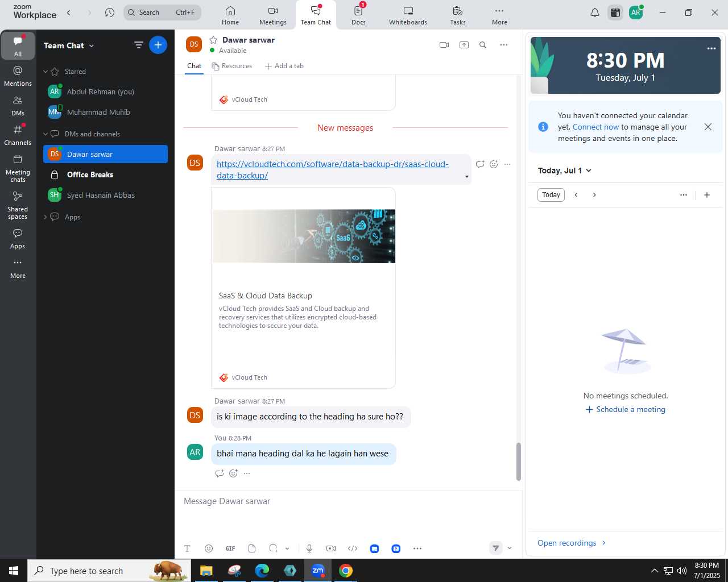Open Meeting chats in the sidebar
This screenshot has width=728, height=582.
[18, 168]
